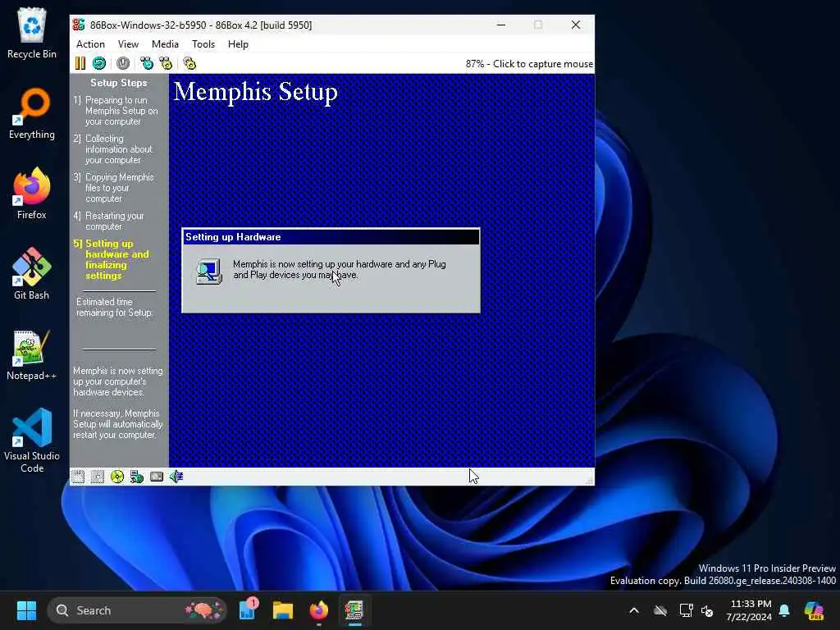Click highlighted step 5 Setting up hardware

tap(112, 260)
